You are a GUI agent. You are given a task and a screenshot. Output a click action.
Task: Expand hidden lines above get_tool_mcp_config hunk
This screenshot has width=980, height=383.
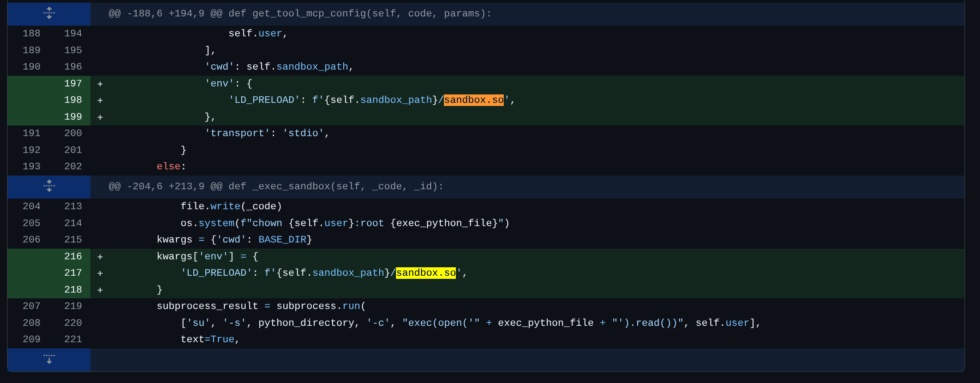tap(49, 13)
